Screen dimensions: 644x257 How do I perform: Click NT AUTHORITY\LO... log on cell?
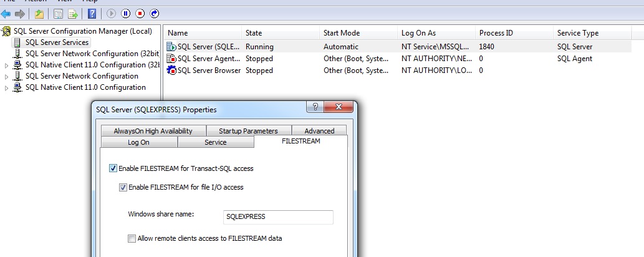[x=436, y=70]
